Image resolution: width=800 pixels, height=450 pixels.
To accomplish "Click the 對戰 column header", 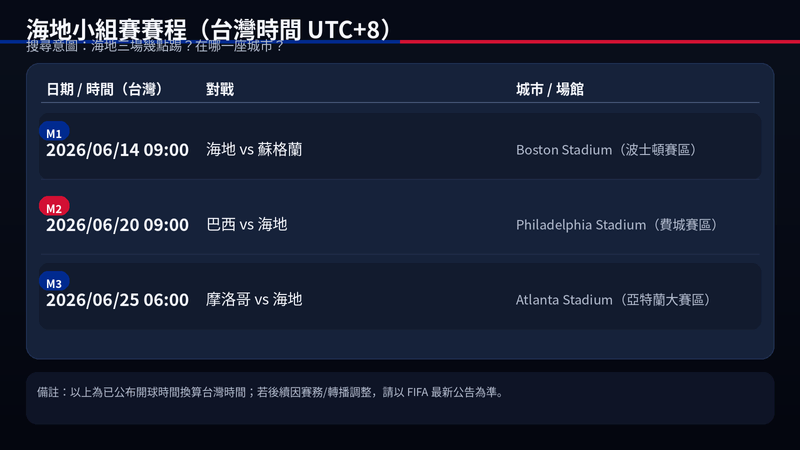I will pos(220,89).
